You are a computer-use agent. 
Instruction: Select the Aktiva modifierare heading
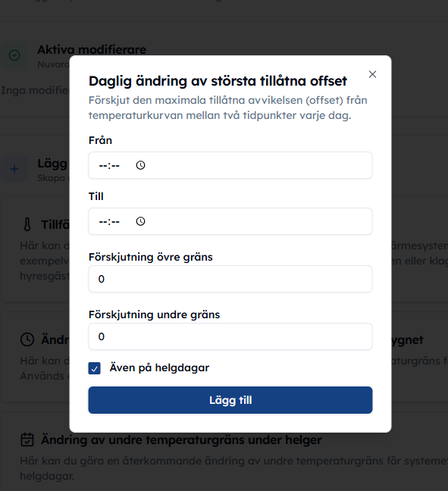coord(92,49)
